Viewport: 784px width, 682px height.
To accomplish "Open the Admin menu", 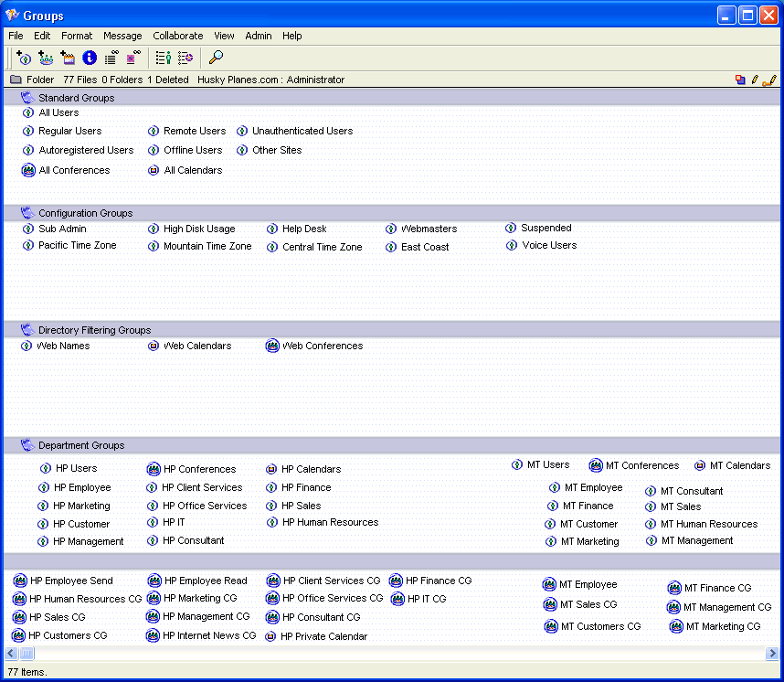I will click(259, 36).
